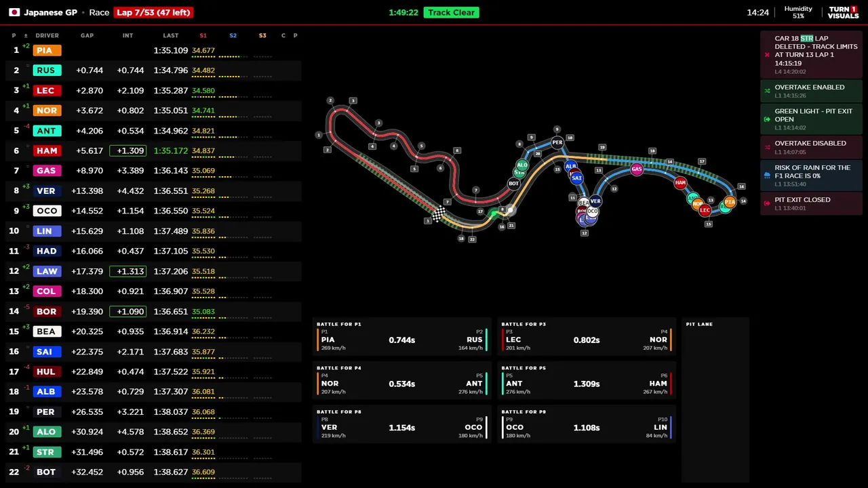Select the HAM car marker on track map
Viewport: 868px width, 488px height.
(680, 182)
